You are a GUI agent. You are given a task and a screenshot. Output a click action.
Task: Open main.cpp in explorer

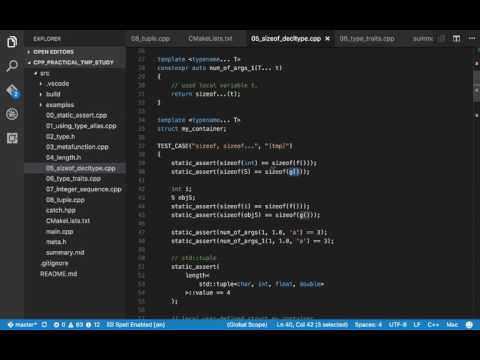click(59, 232)
